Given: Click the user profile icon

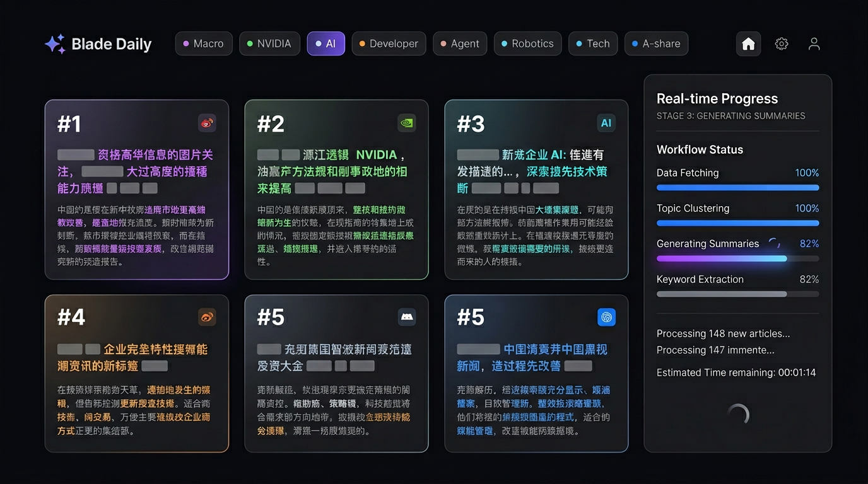Looking at the screenshot, I should click(x=814, y=43).
